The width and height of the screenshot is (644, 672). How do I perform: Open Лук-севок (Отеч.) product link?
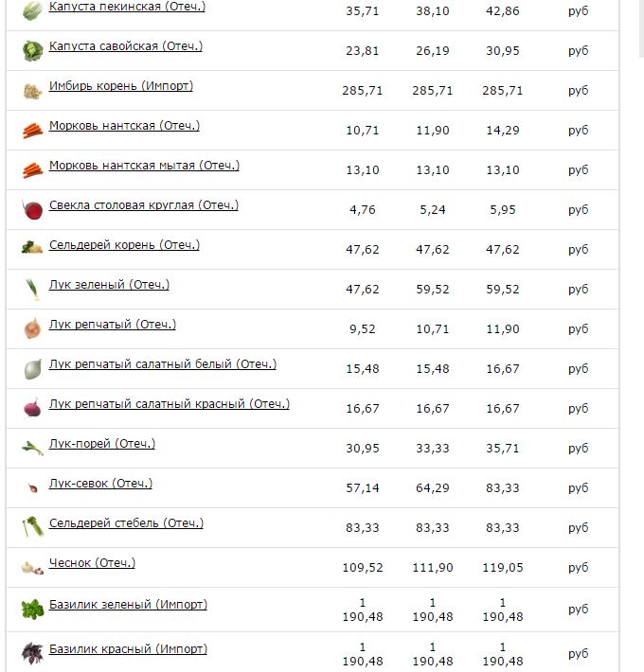tap(100, 484)
